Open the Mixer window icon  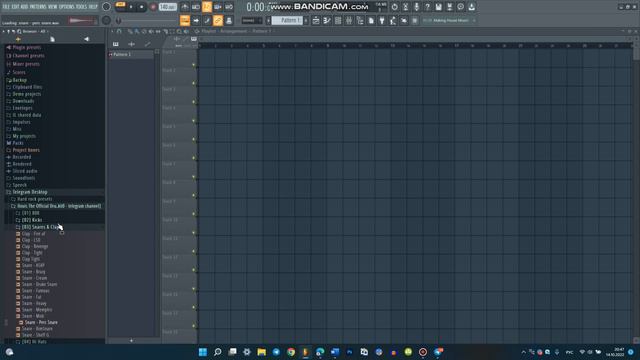click(349, 20)
